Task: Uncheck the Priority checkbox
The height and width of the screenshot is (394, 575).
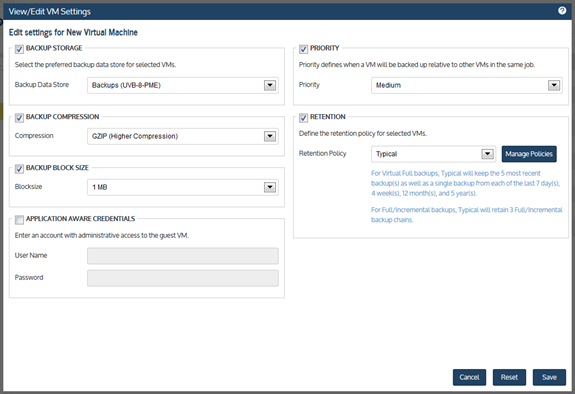Action: click(x=303, y=49)
